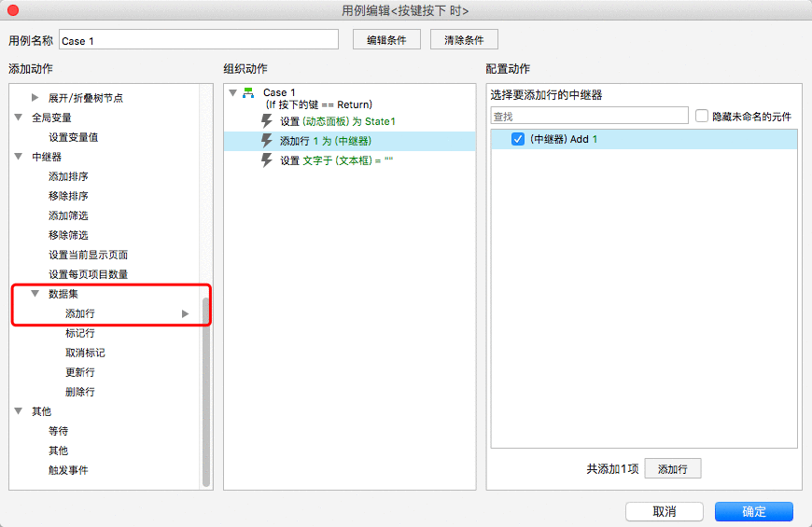Viewport: 812px width, 527px height.
Task: Select the 其他 child action
Action: tap(58, 451)
